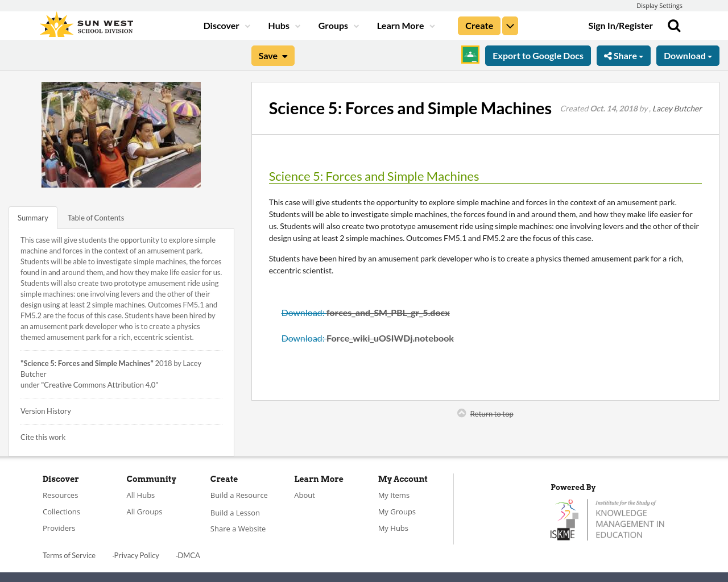Click the amusement park ride thumbnail
This screenshot has height=582, width=728.
tap(121, 134)
